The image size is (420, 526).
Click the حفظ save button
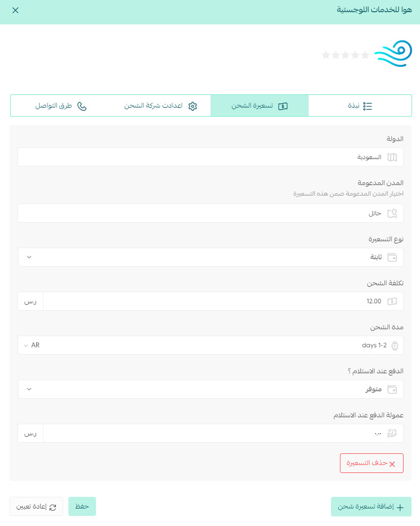[x=82, y=506]
